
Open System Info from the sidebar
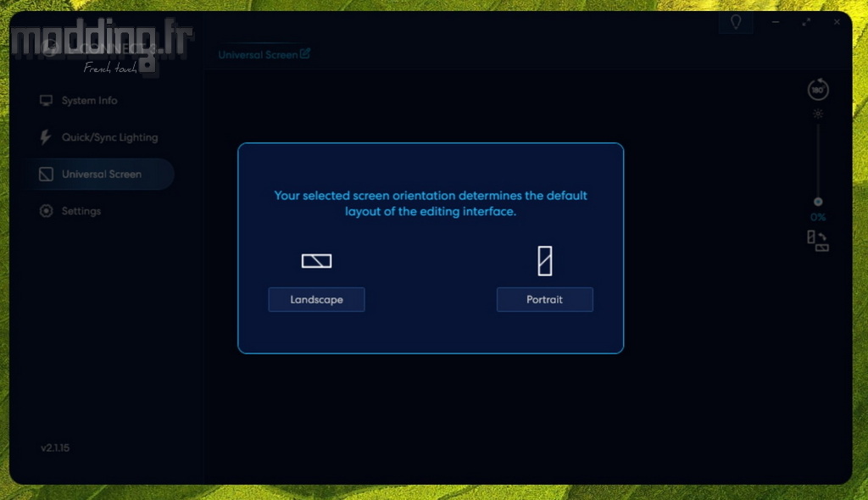[x=89, y=101]
